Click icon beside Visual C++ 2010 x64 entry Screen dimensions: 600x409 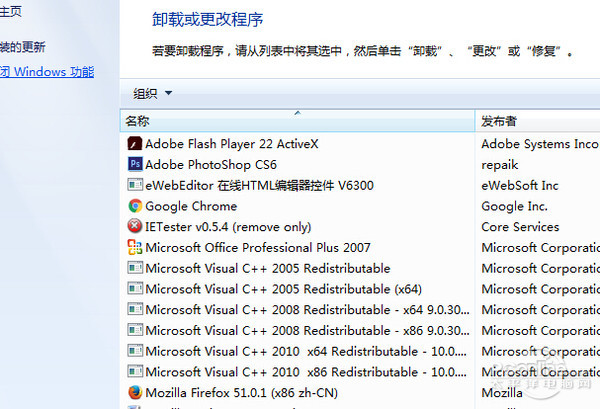[135, 350]
